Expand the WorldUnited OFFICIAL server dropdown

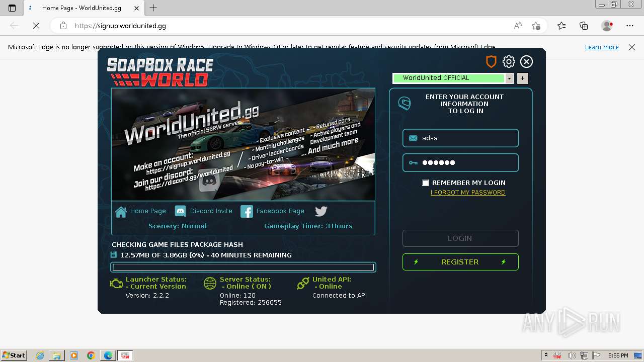509,78
